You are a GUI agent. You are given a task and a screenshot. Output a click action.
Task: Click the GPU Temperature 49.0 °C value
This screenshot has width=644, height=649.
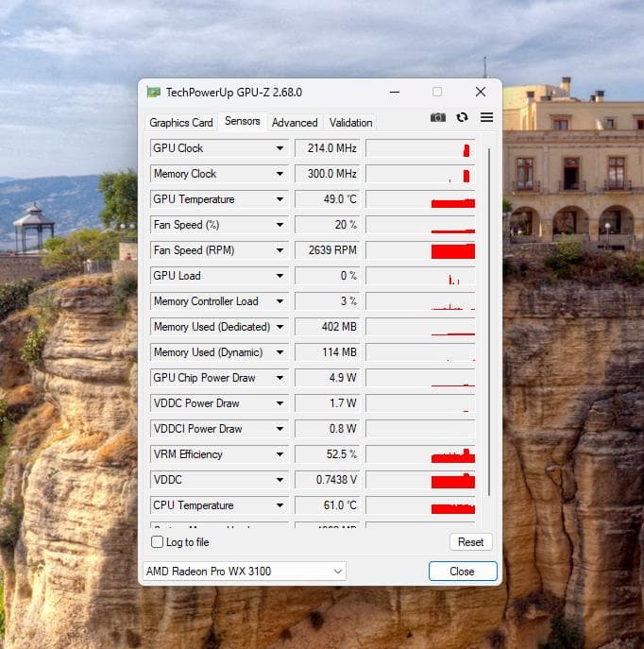328,199
